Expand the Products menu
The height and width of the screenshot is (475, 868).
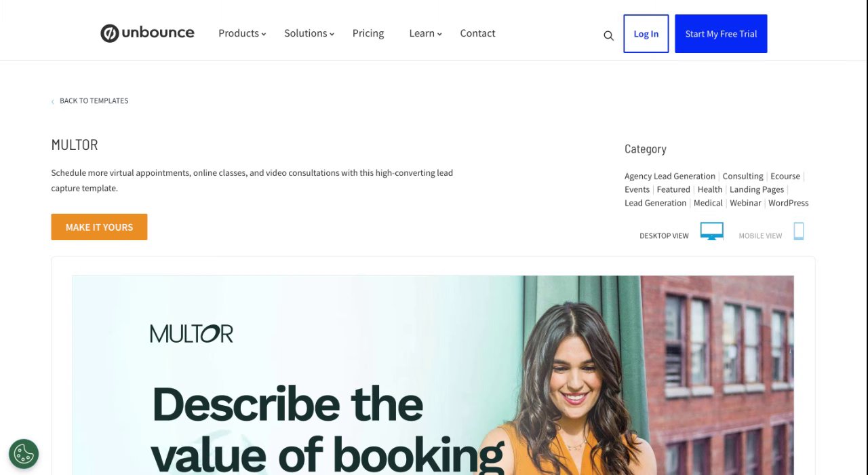click(242, 33)
